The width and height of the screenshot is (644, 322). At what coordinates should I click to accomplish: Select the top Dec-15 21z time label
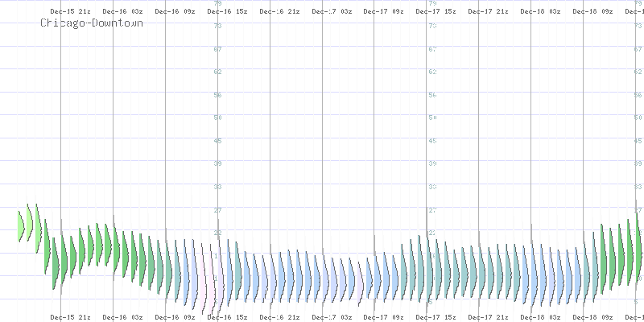70,12
